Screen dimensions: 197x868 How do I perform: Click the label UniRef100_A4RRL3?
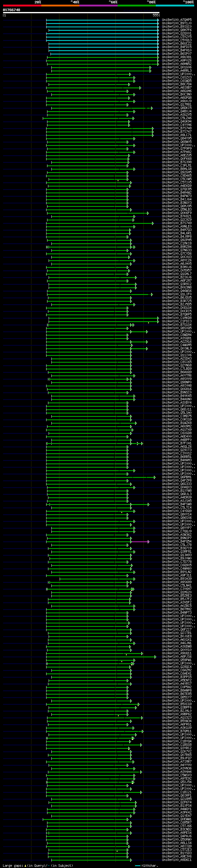click(177, 71)
